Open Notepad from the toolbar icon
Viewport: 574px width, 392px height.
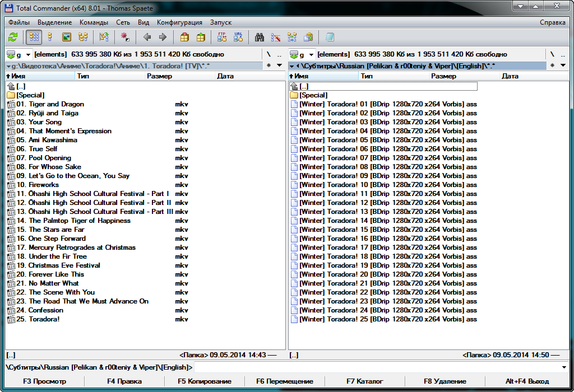(x=330, y=37)
